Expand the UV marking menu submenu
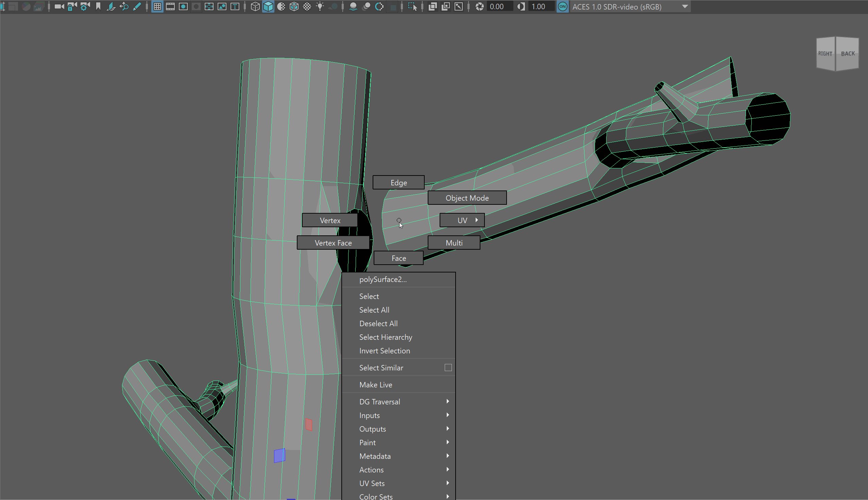 (462, 220)
